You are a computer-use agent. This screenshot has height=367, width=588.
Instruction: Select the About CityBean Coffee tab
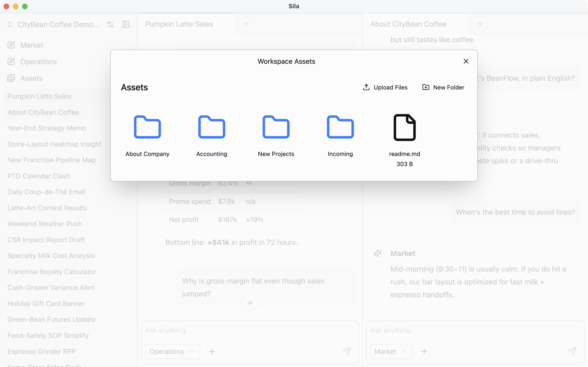point(408,24)
